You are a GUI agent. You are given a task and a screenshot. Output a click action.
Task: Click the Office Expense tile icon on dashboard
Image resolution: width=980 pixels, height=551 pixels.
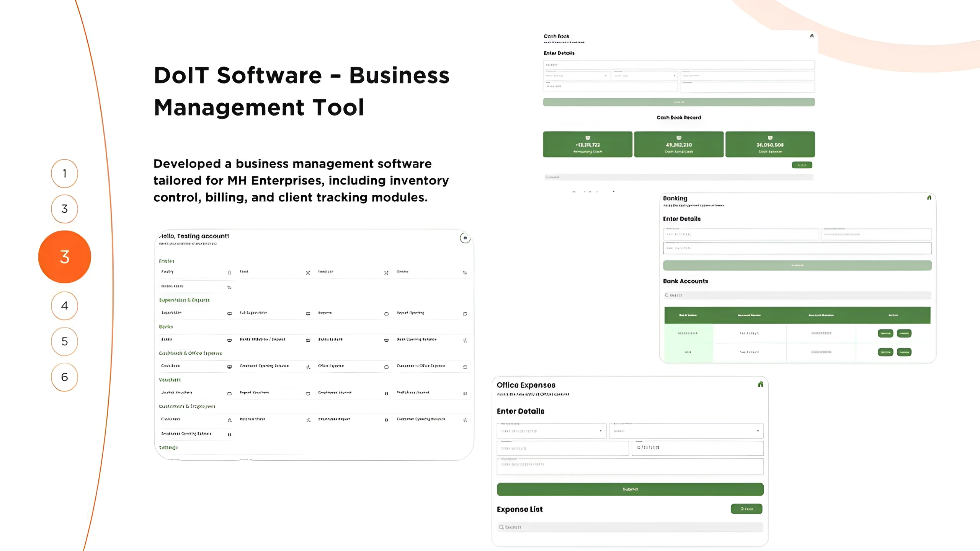386,367
